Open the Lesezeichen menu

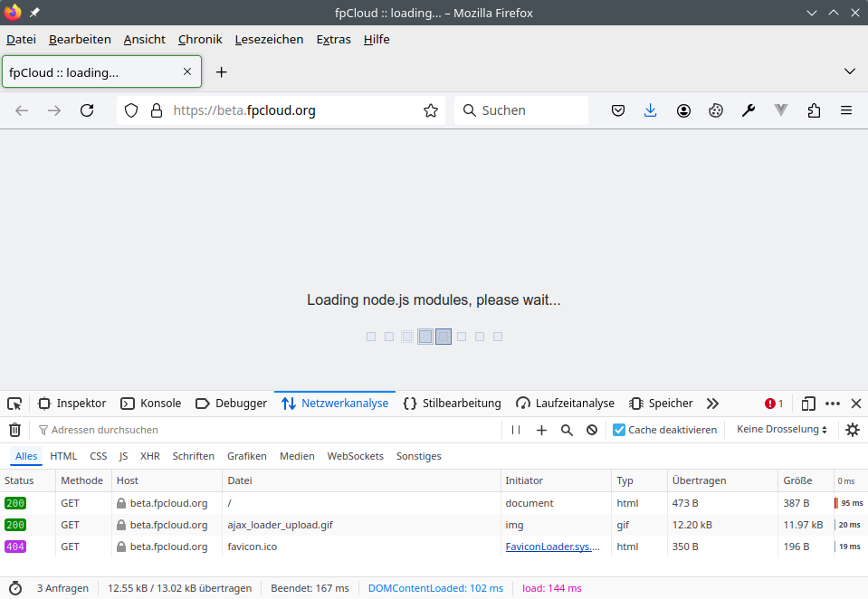[x=269, y=39]
